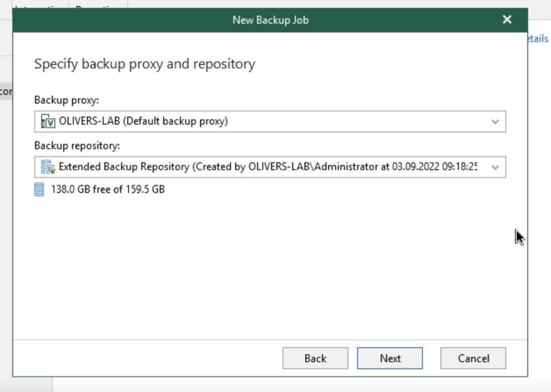Click the backup proxy server icon
This screenshot has width=551, height=392.
coord(48,122)
